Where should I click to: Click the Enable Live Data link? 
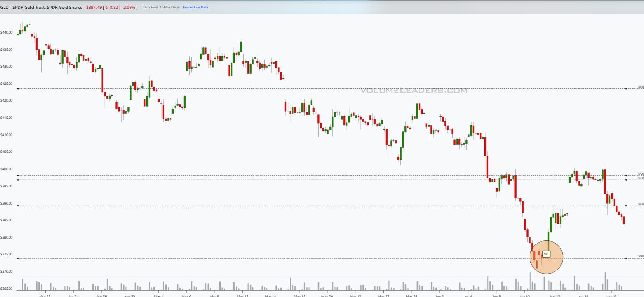click(195, 8)
